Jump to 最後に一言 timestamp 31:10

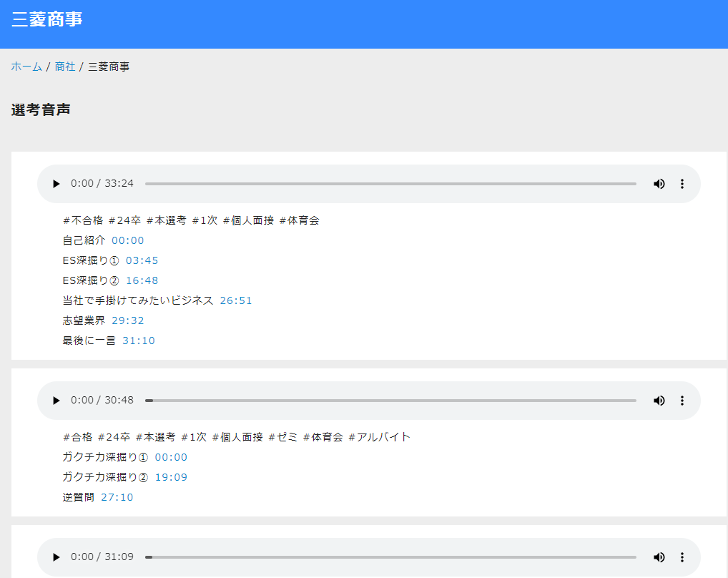(138, 341)
